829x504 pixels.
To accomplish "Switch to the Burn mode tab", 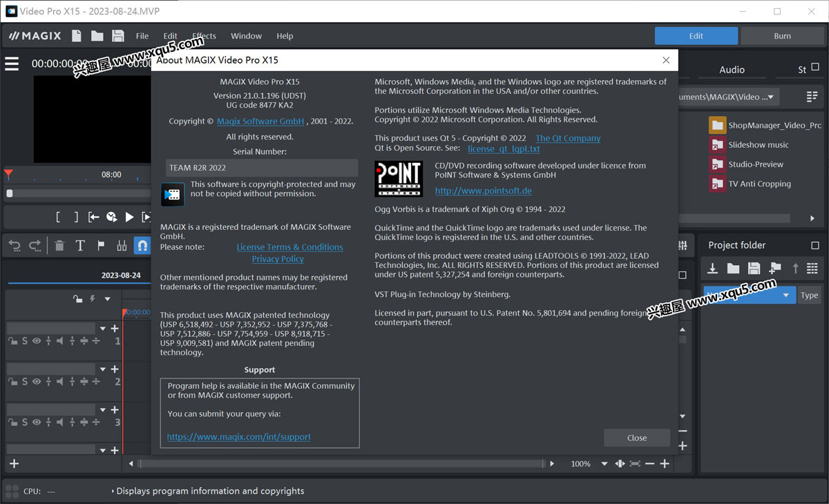I will coord(782,36).
